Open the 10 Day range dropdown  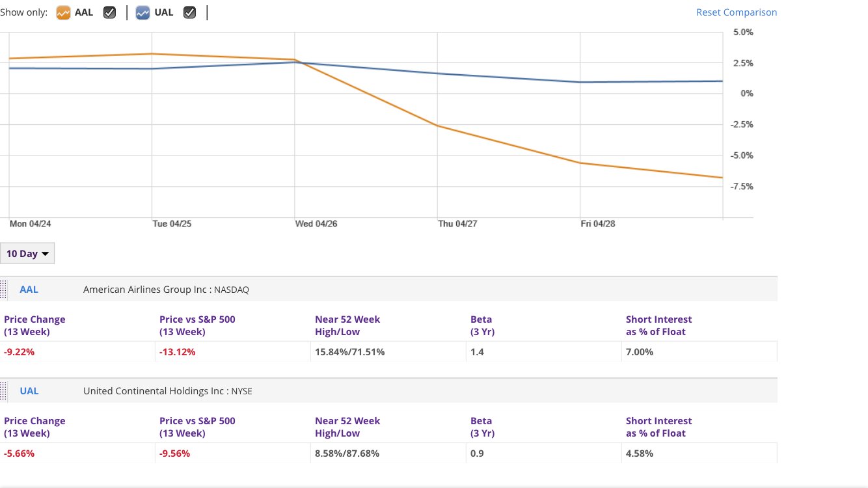(x=27, y=254)
